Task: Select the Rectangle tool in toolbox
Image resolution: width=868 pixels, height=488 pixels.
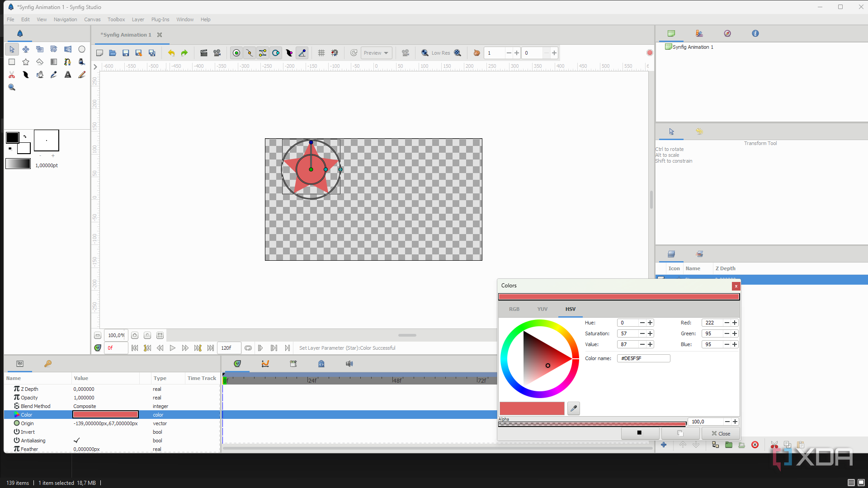Action: (x=12, y=62)
